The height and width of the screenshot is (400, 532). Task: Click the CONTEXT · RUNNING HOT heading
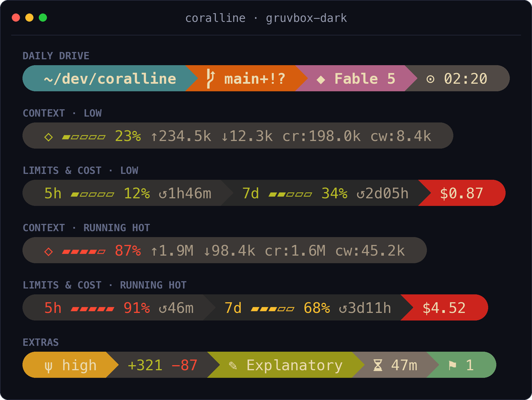point(86,228)
